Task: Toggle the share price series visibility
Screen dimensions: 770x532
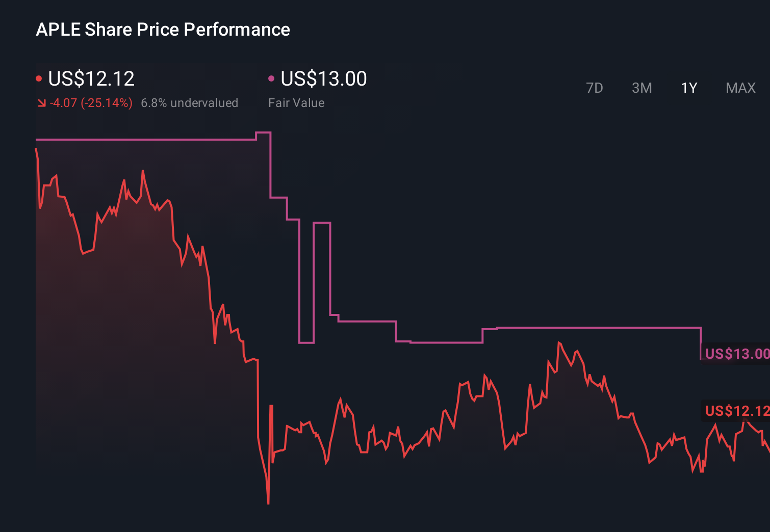Action: [x=39, y=78]
